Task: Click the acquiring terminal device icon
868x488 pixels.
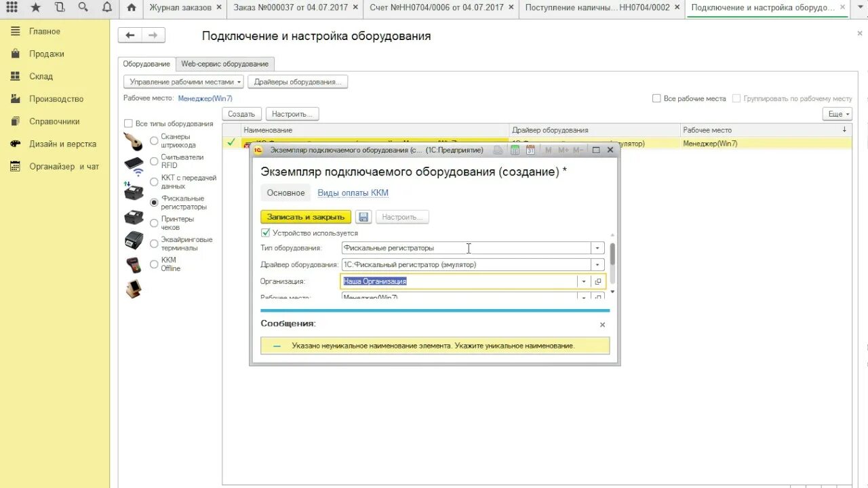Action: 134,264
